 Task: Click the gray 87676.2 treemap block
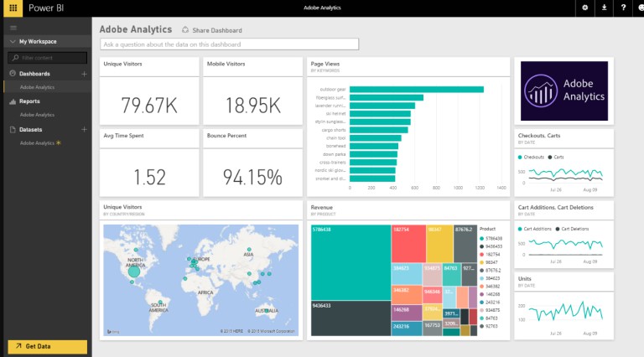tap(465, 244)
